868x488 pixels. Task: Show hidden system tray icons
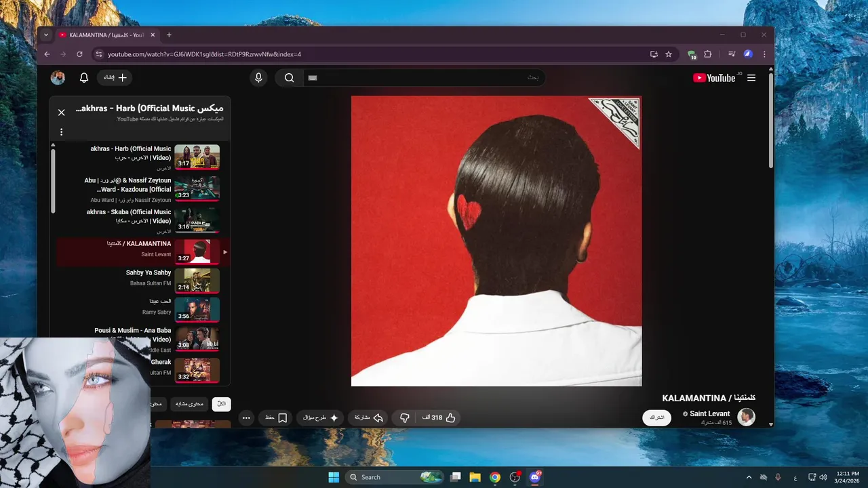(749, 477)
